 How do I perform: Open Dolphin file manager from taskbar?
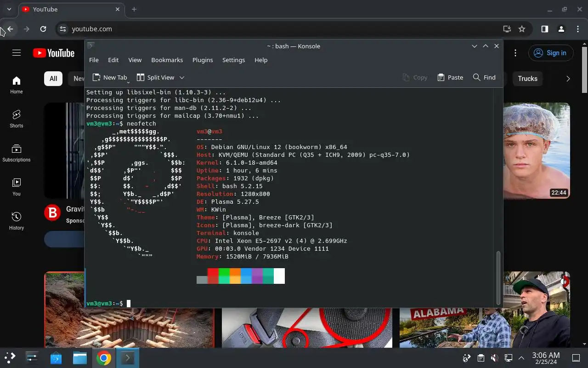coord(80,357)
